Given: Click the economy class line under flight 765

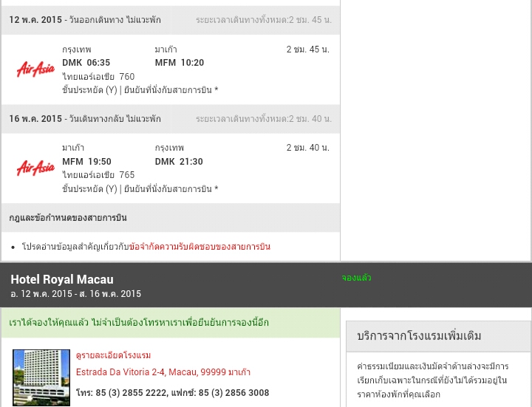Looking at the screenshot, I should point(140,189).
